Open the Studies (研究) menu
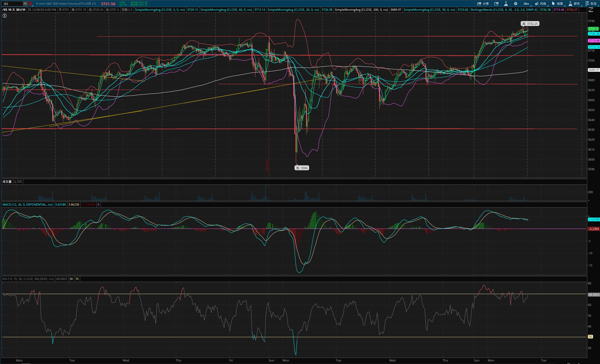Viewport: 600px width, 364px height. point(574,4)
